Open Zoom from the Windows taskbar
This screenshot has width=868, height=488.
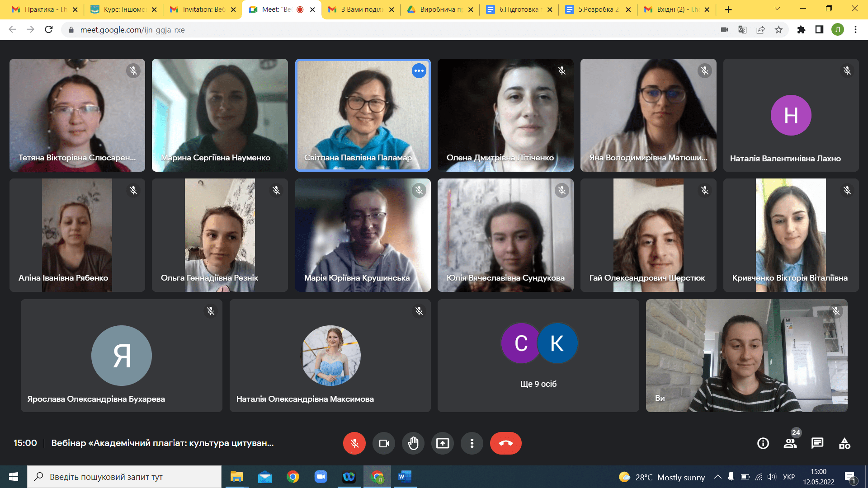pos(321,477)
